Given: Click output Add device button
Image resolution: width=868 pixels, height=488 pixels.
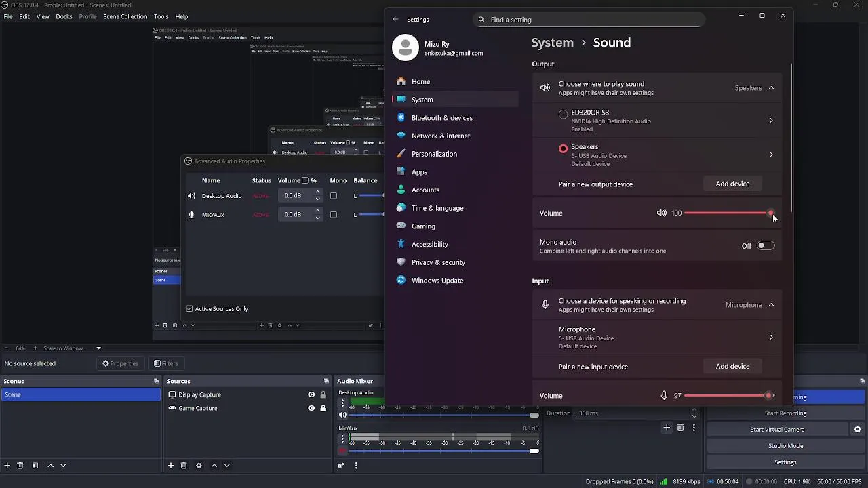Looking at the screenshot, I should tap(732, 184).
